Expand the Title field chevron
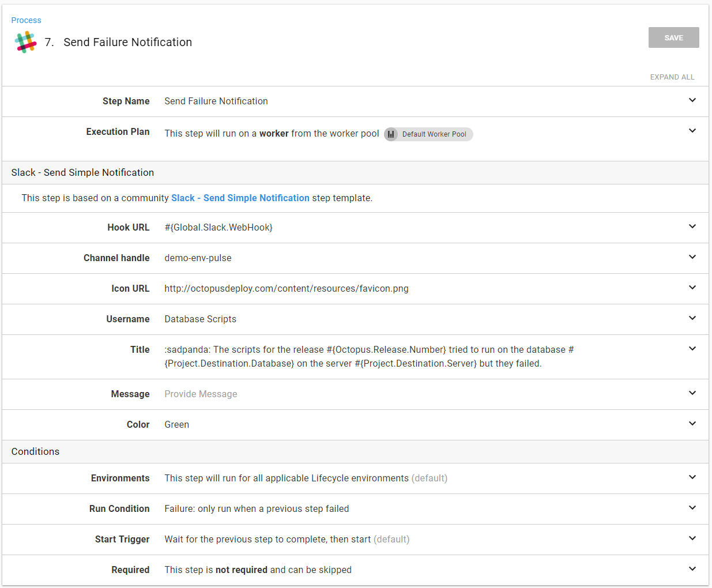The height and width of the screenshot is (588, 712). (692, 349)
